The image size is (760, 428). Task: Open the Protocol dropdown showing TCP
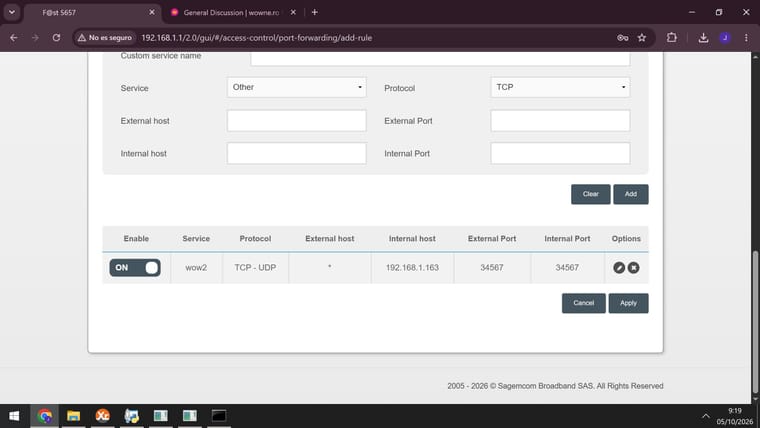(560, 87)
